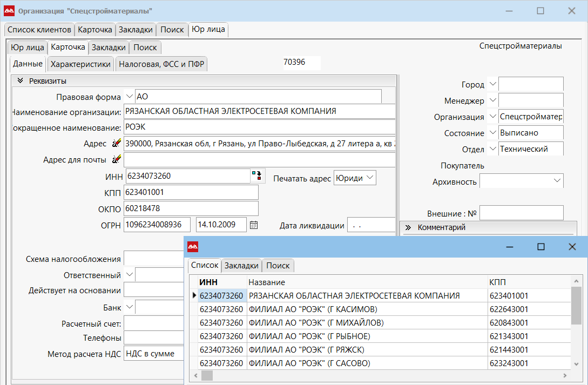Open the Правовая форма dropdown
This screenshot has height=385, width=588.
pyautogui.click(x=130, y=96)
